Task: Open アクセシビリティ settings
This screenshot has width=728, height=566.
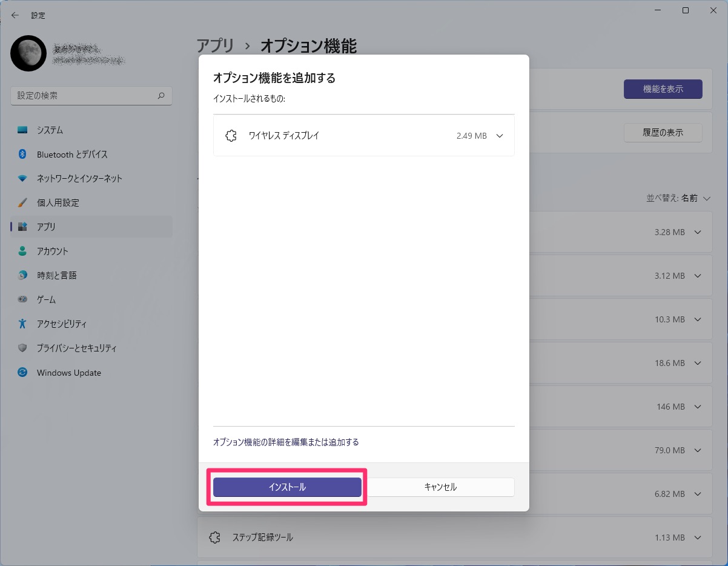Action: (91, 324)
